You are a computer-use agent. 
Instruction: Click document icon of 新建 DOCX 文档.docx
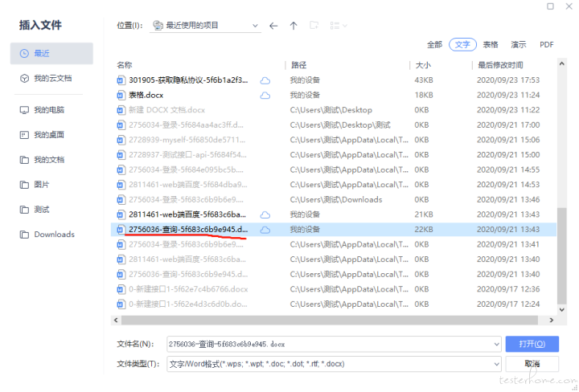(121, 110)
